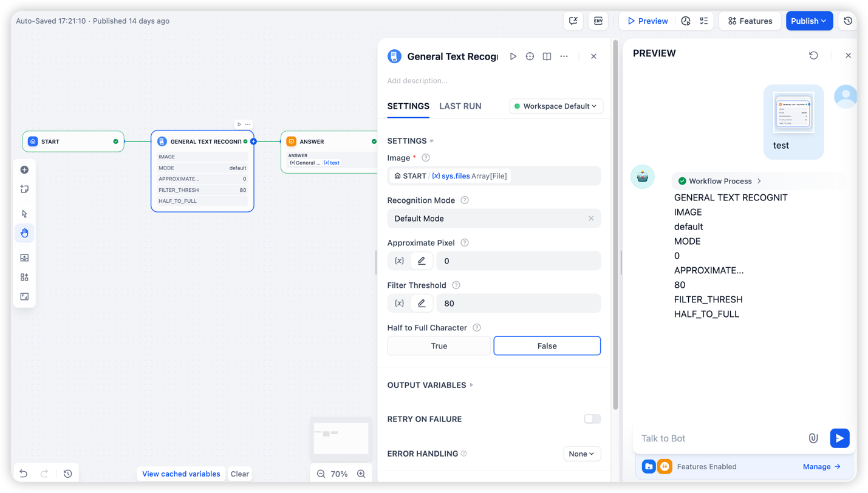The image size is (868, 493).
Task: Click View cached variables
Action: 181,474
